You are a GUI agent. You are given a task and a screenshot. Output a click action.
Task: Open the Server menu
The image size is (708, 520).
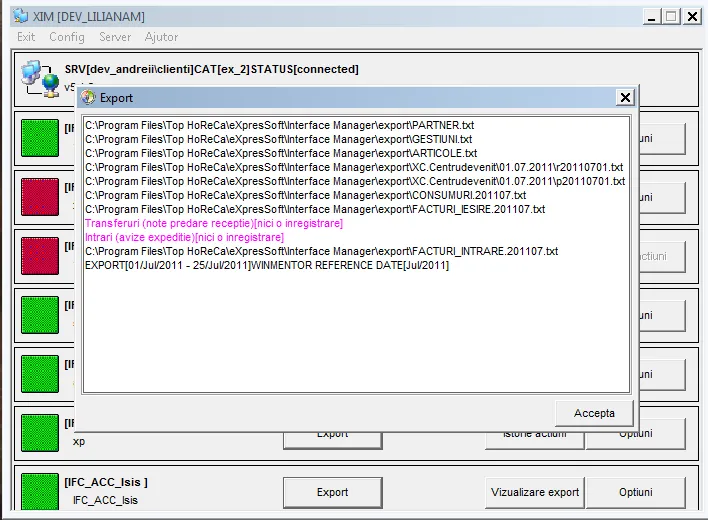[x=115, y=37]
